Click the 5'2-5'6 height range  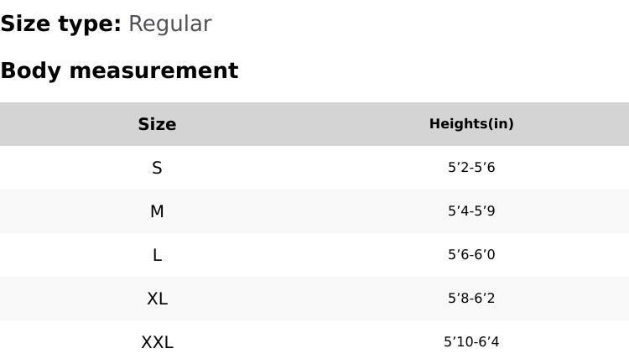tap(471, 168)
